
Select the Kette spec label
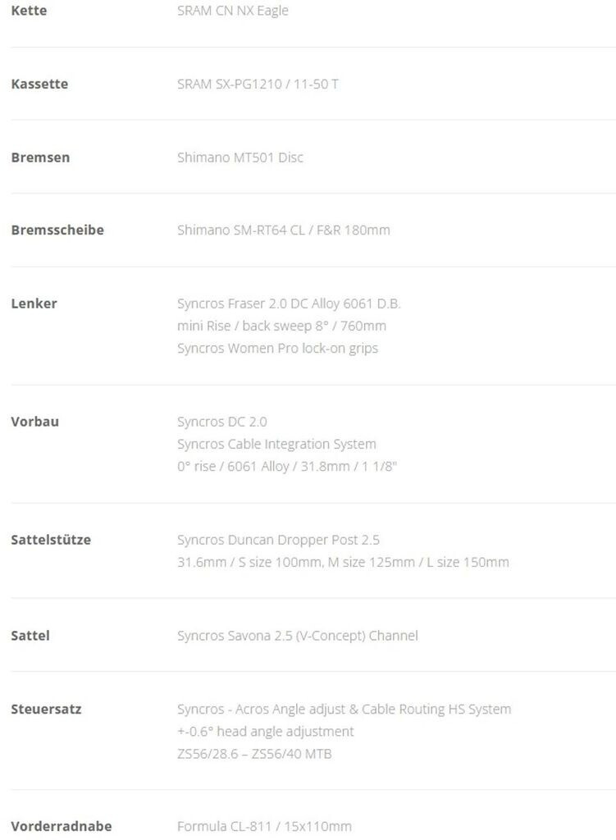pos(29,11)
